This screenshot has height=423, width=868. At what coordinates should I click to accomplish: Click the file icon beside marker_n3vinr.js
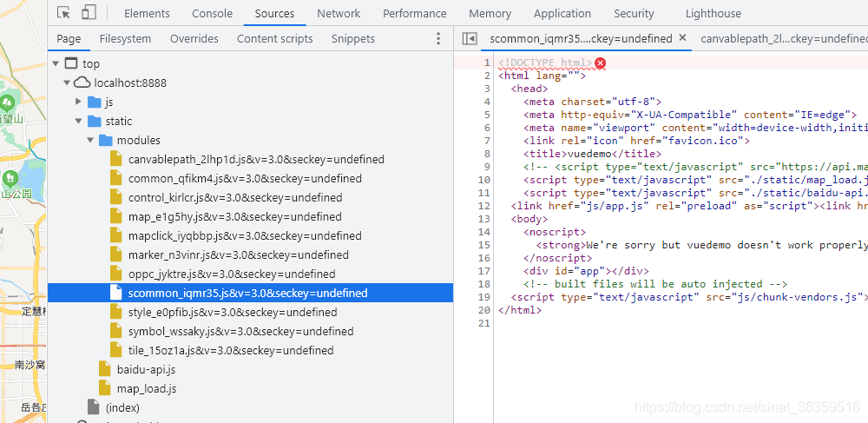[115, 254]
